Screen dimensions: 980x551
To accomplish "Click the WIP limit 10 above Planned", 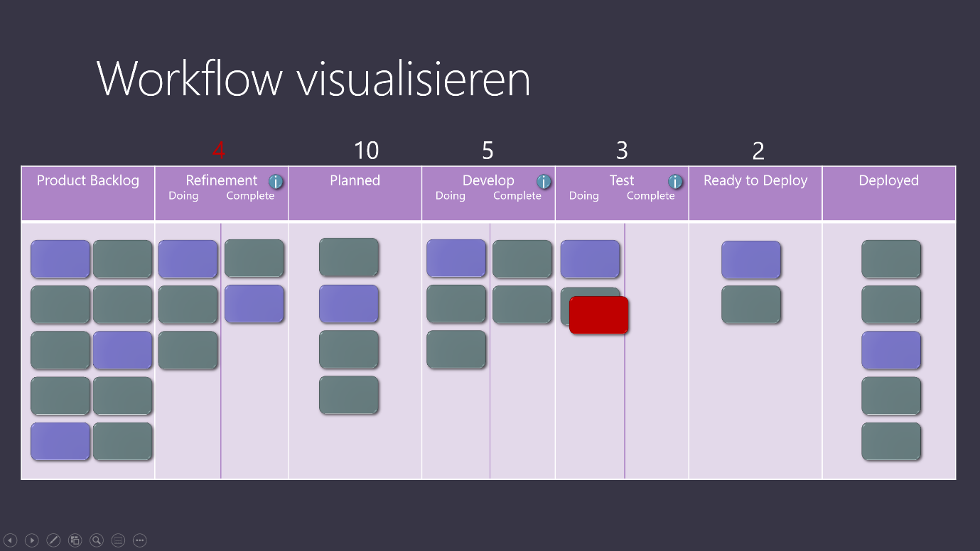I will pyautogui.click(x=366, y=151).
